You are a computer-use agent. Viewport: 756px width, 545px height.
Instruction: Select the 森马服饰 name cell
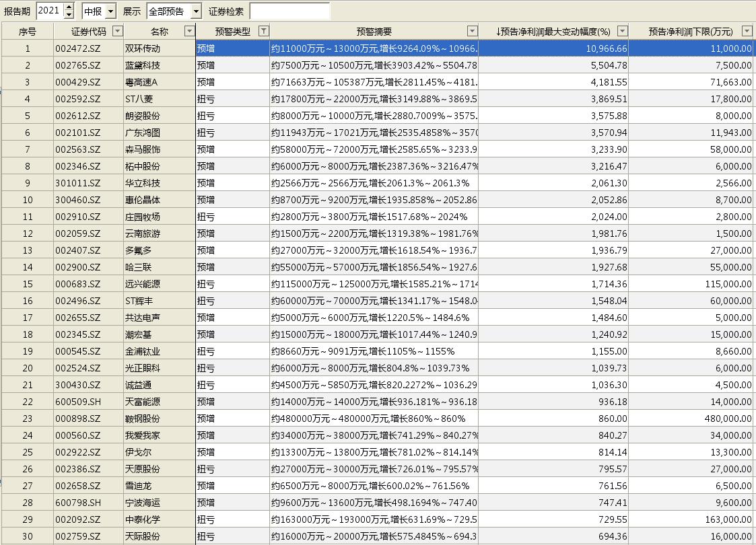coord(160,149)
